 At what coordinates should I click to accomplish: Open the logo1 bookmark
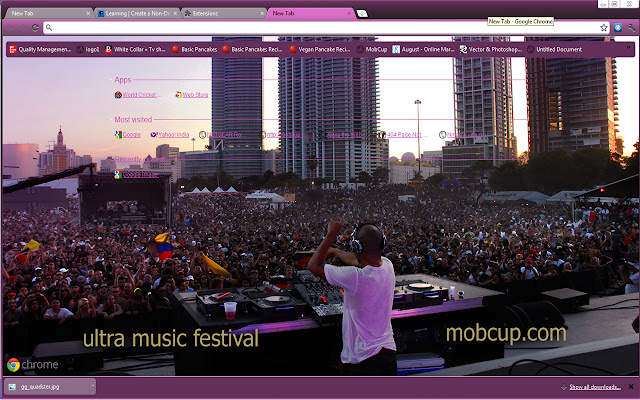88,49
